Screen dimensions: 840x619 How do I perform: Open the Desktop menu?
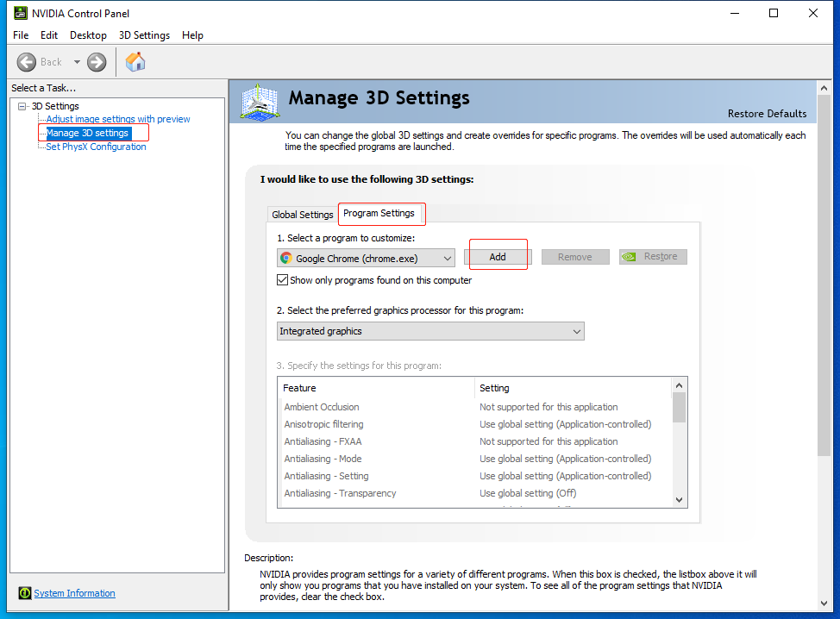point(88,35)
